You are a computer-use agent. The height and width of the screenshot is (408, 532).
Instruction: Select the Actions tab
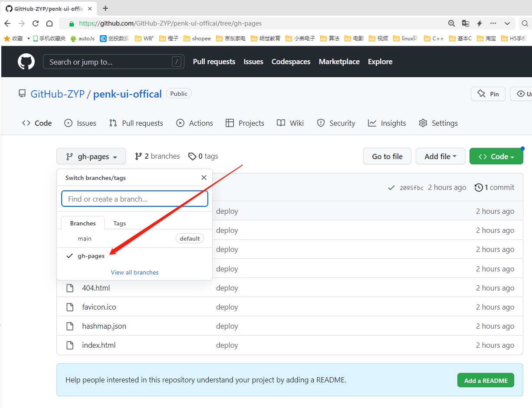pos(195,123)
